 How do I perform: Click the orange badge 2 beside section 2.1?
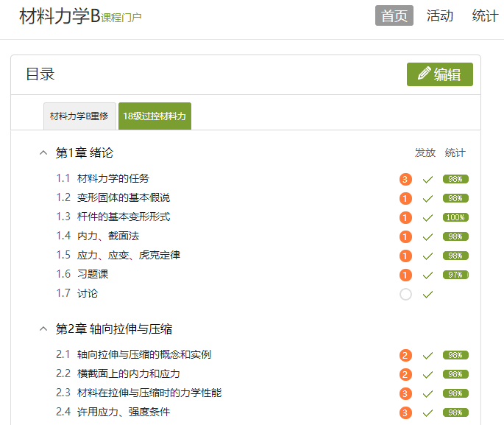[405, 355]
